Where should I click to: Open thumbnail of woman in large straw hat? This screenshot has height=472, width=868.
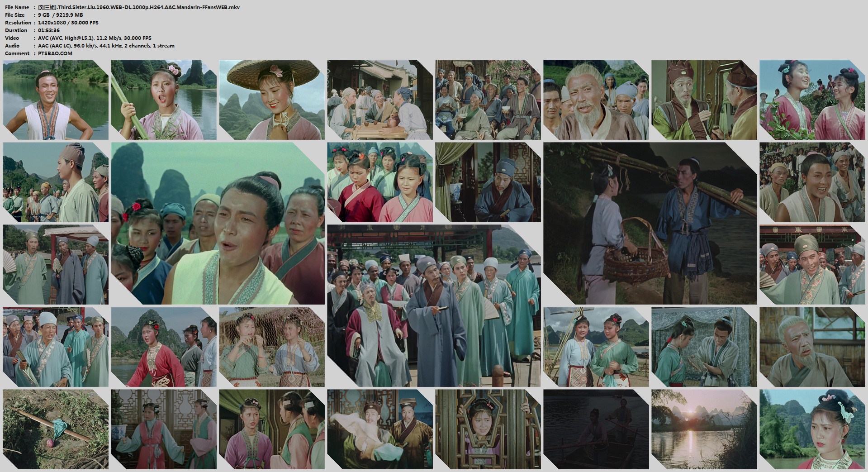(x=272, y=100)
